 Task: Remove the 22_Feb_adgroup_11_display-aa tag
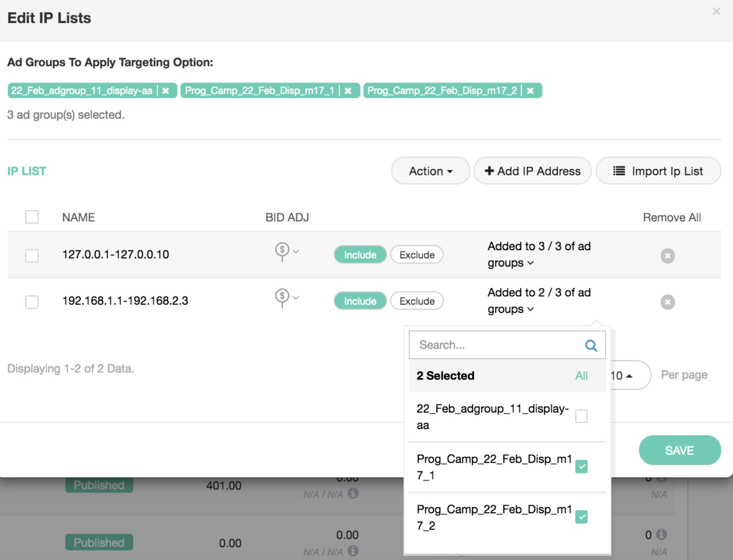(x=165, y=91)
